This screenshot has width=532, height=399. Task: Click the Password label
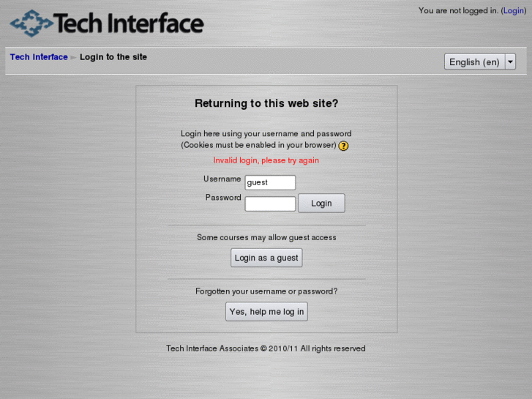[x=223, y=198]
